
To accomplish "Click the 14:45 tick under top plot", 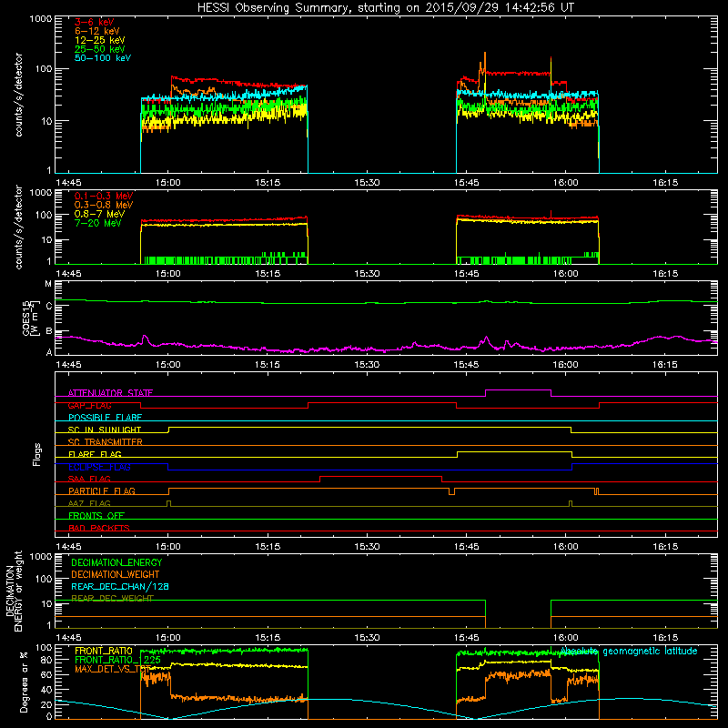I will (x=69, y=183).
